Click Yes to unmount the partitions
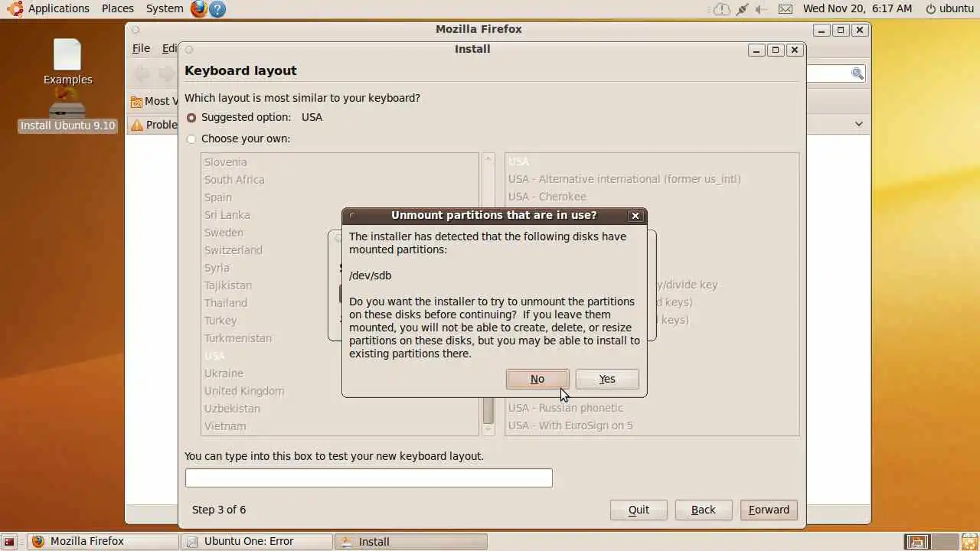980x551 pixels. tap(607, 379)
